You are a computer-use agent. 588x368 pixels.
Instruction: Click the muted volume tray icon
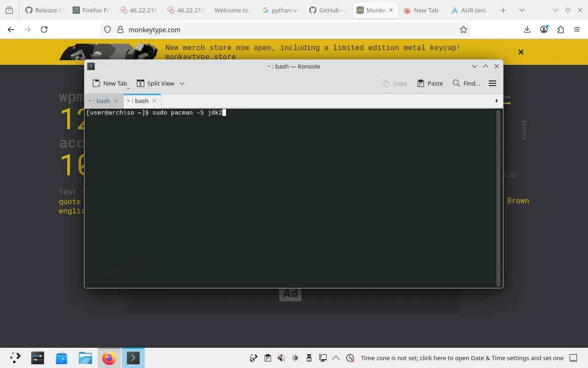pyautogui.click(x=281, y=358)
